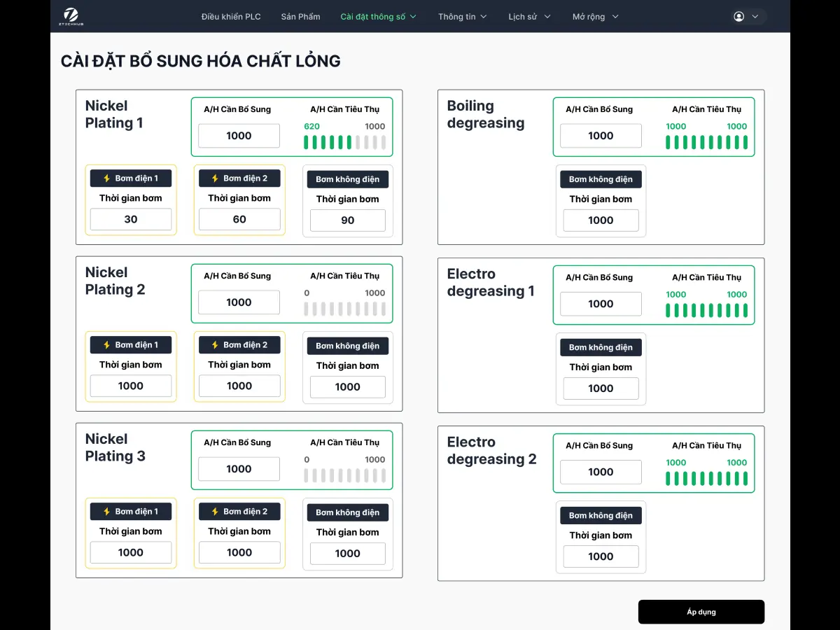Edit Bơm không điện pump time, Nickel Plating 2
840x630 pixels.
click(x=348, y=387)
